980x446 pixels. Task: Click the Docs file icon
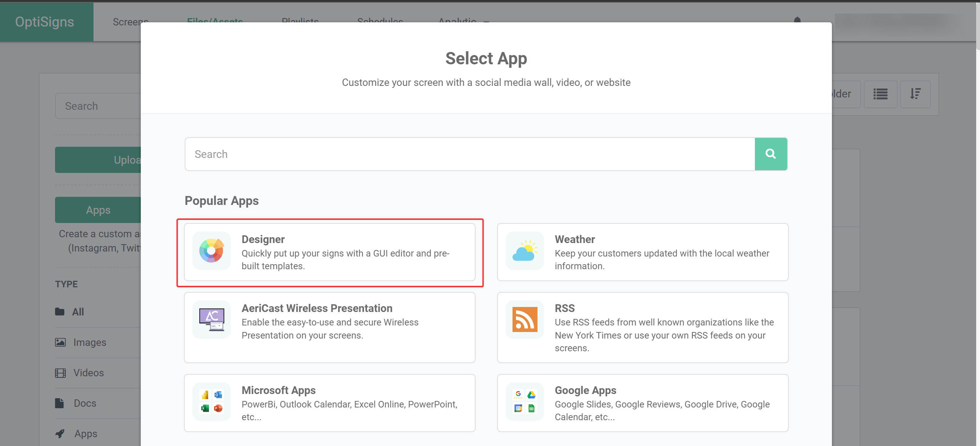59,403
